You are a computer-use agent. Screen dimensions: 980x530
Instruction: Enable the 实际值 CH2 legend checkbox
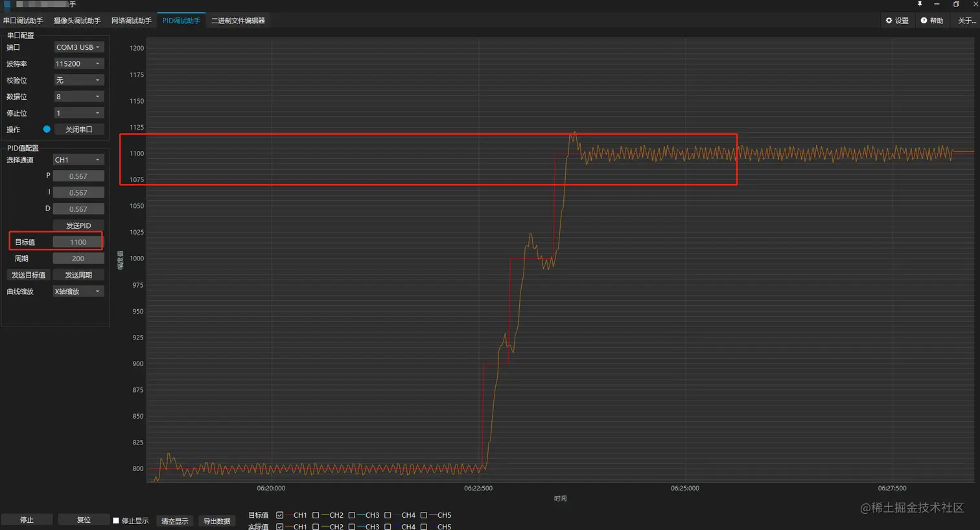(316, 527)
